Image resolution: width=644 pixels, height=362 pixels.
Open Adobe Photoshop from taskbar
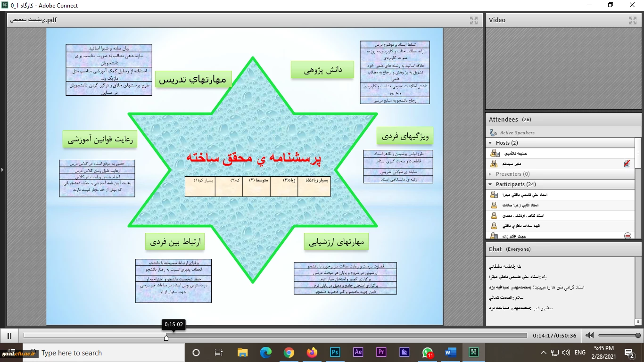click(335, 352)
